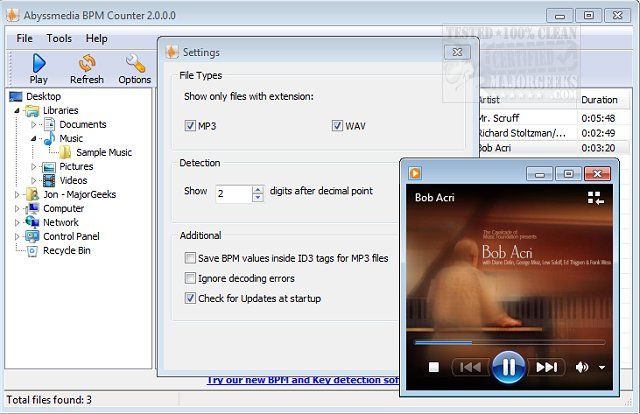The width and height of the screenshot is (640, 414).
Task: Select the Jon - MajorGeeks user folder
Action: tap(80, 194)
